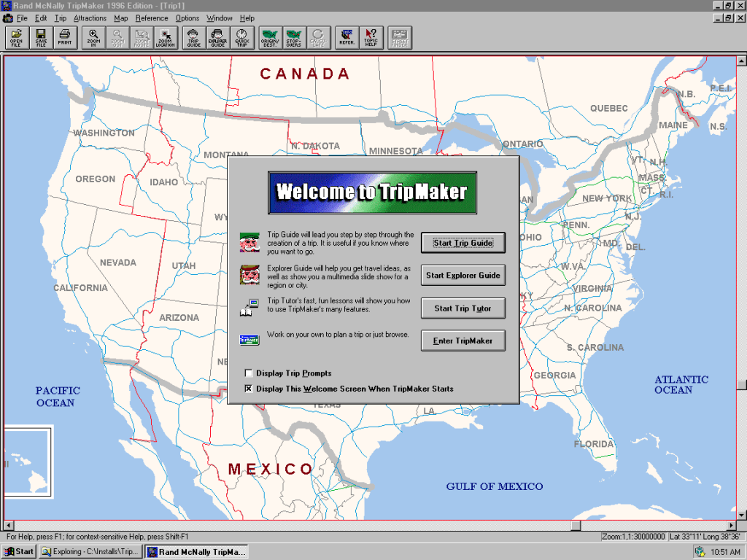This screenshot has width=747, height=560.
Task: Click the Windows Start button
Action: pos(20,551)
